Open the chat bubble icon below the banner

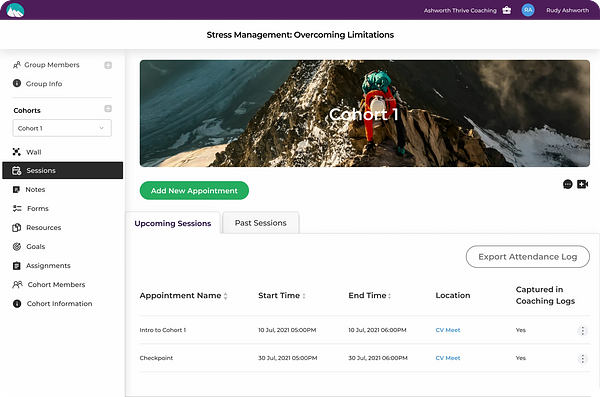[567, 185]
